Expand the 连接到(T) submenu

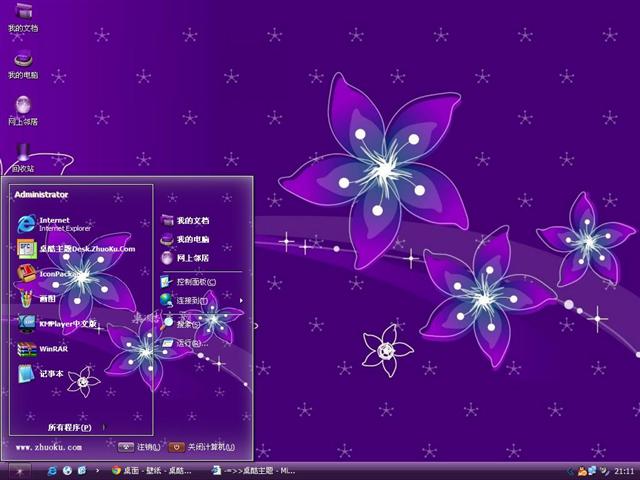[202, 301]
